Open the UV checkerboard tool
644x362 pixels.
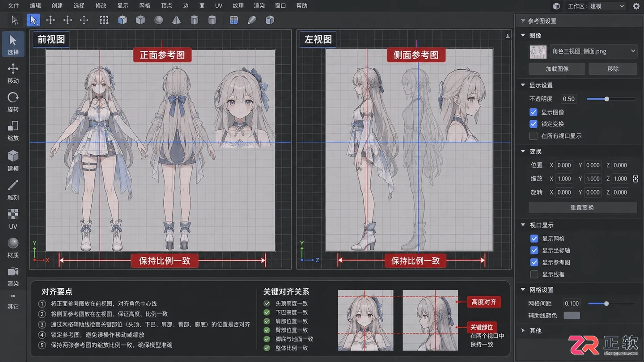[x=13, y=219]
